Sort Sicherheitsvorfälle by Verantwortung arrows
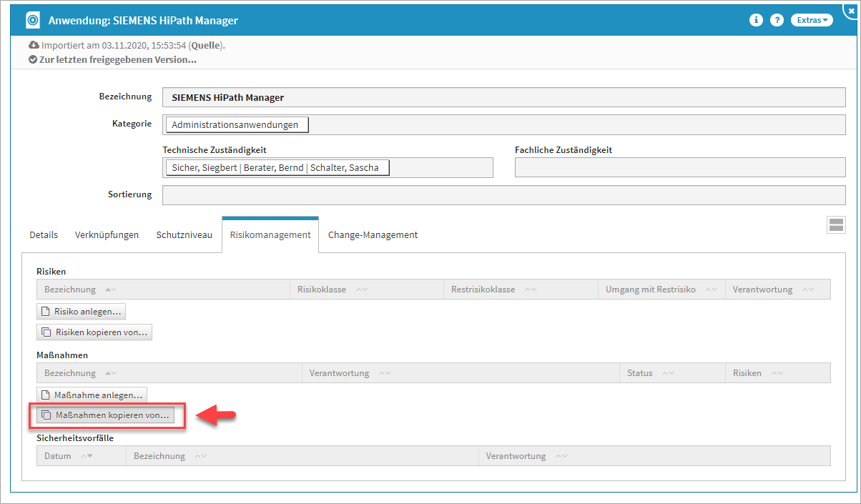 pos(561,456)
